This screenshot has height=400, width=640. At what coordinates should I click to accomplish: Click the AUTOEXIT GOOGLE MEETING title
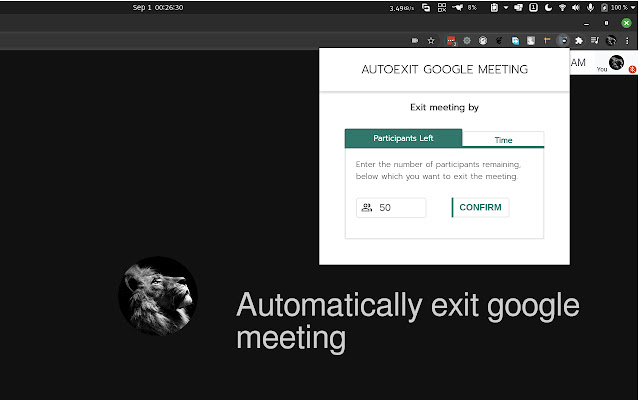pos(444,69)
